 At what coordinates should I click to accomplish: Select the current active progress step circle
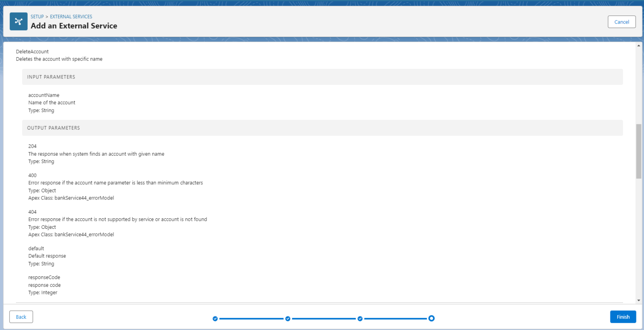coord(431,318)
